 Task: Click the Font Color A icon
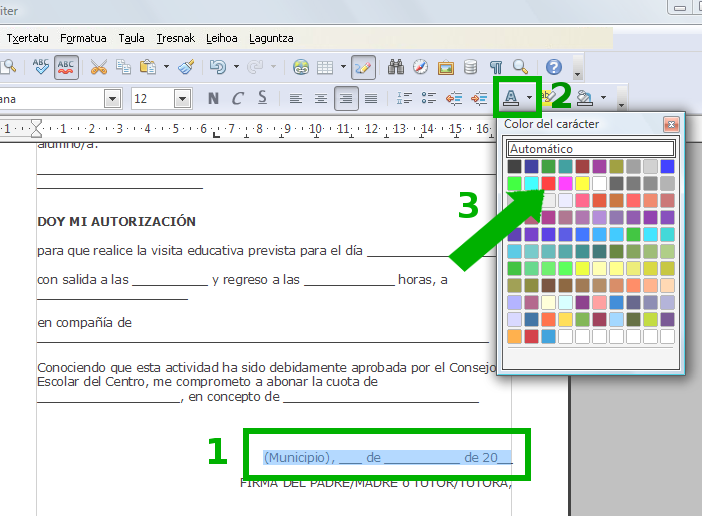tap(511, 97)
